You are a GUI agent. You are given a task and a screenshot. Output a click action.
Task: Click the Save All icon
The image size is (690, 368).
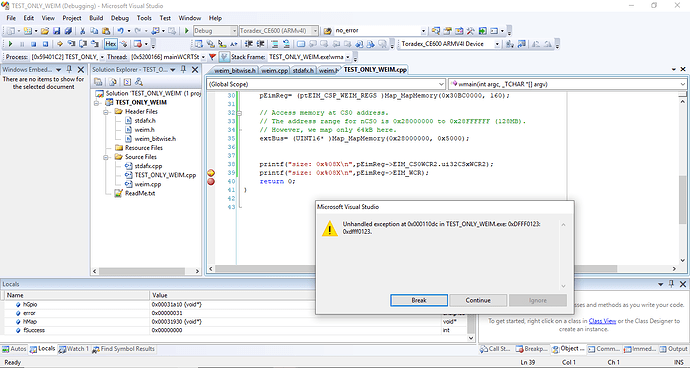[x=68, y=31]
